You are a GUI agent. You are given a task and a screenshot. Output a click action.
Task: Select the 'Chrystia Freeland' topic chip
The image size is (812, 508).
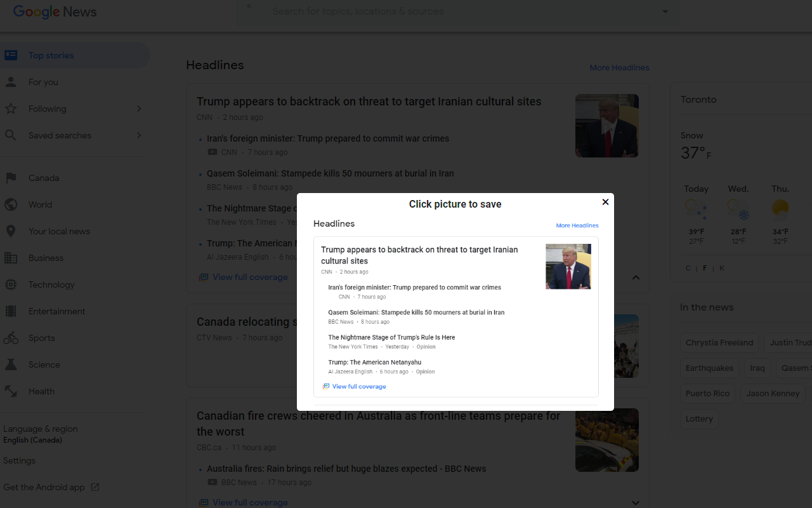[719, 342]
